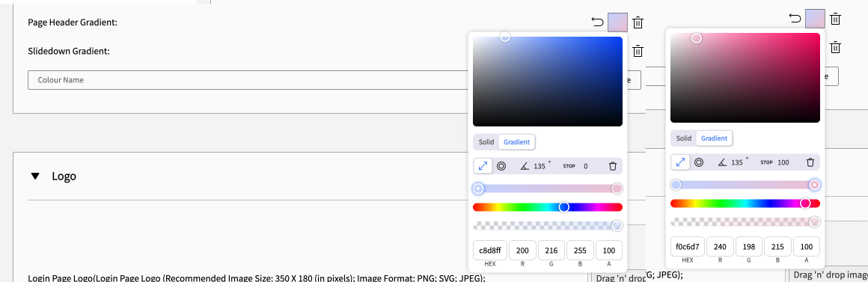Click linear gradient icon in pink picker
The image size is (868, 282).
tap(680, 162)
